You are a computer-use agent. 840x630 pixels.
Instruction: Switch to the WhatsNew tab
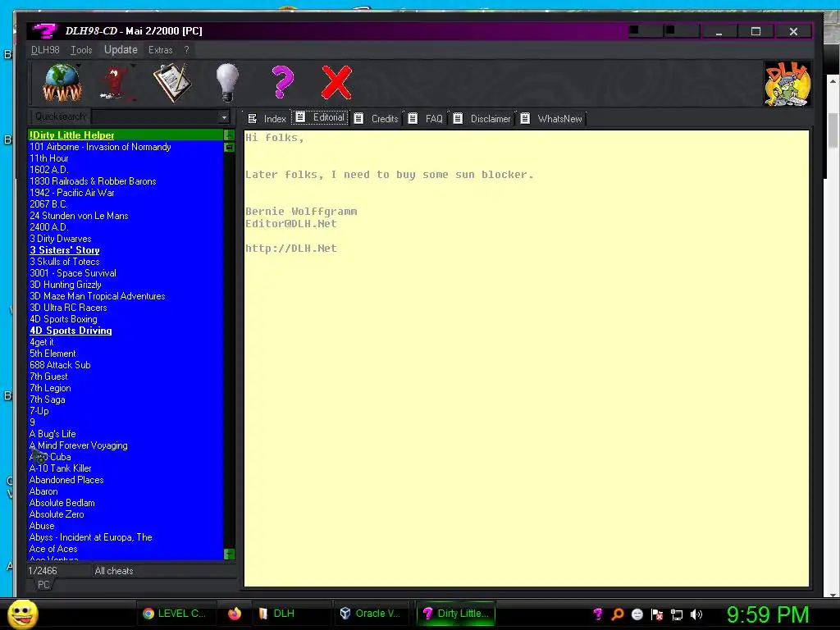point(552,118)
